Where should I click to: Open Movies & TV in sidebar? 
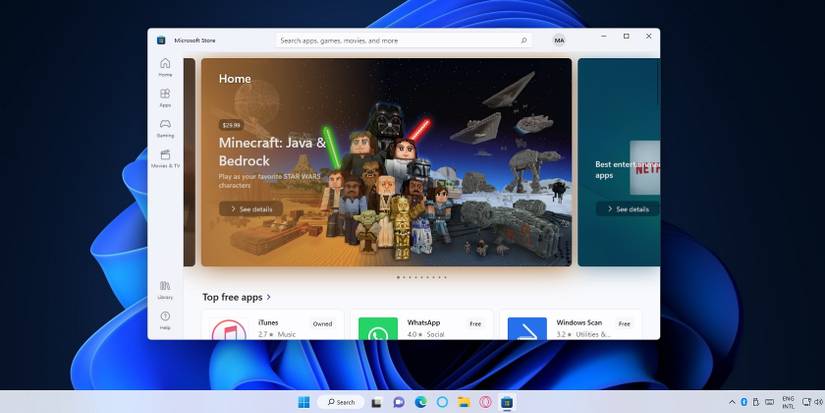click(x=165, y=158)
